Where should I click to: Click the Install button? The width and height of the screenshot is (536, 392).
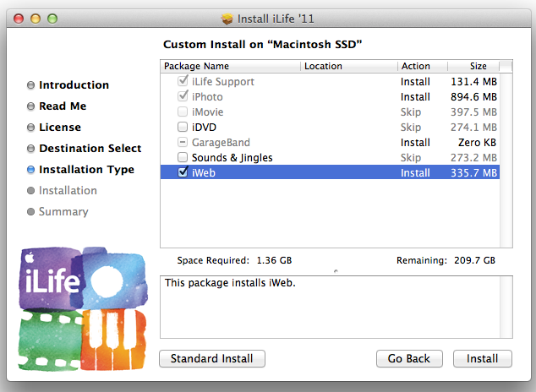click(x=483, y=358)
